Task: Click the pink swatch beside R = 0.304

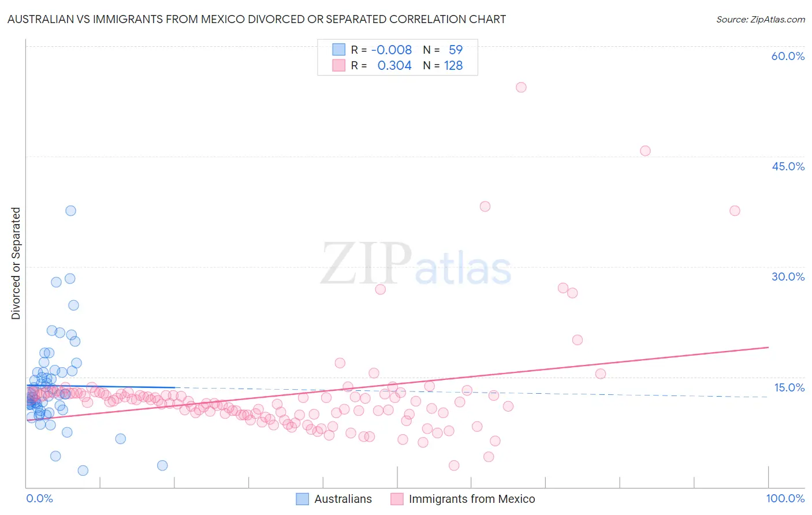Action: coord(338,65)
